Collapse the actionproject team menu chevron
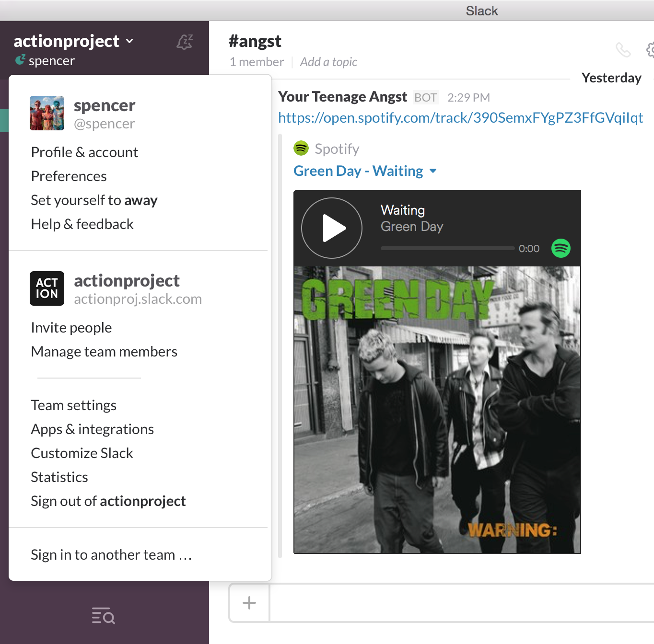Screen dimensions: 654x644 click(x=129, y=41)
